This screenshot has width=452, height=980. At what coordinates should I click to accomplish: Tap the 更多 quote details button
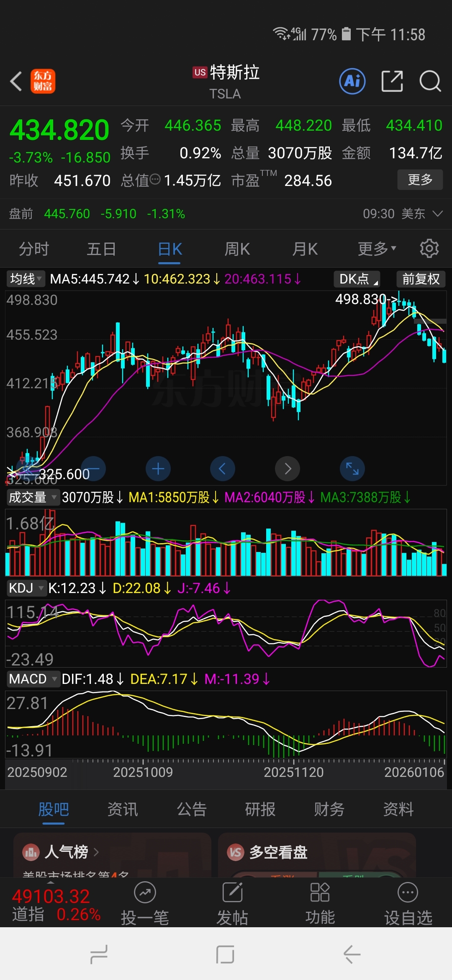pyautogui.click(x=420, y=180)
